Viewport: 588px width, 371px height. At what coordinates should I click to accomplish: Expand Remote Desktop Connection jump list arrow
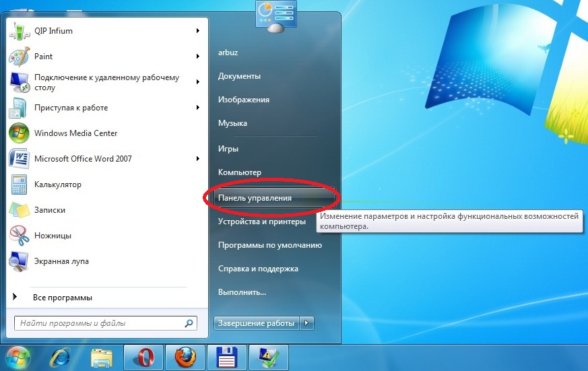click(x=197, y=82)
